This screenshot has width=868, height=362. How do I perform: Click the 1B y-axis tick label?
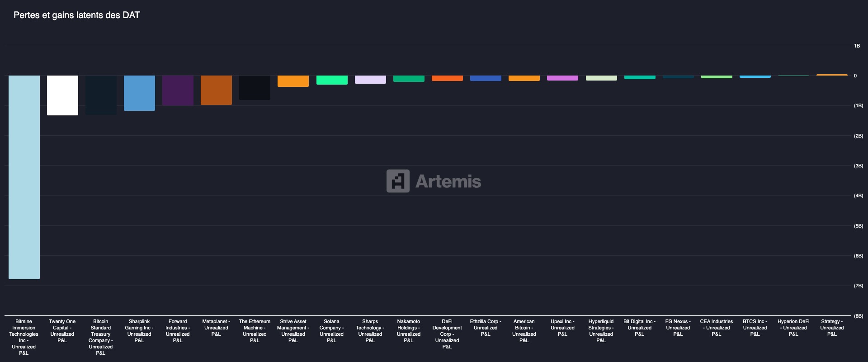pos(857,46)
